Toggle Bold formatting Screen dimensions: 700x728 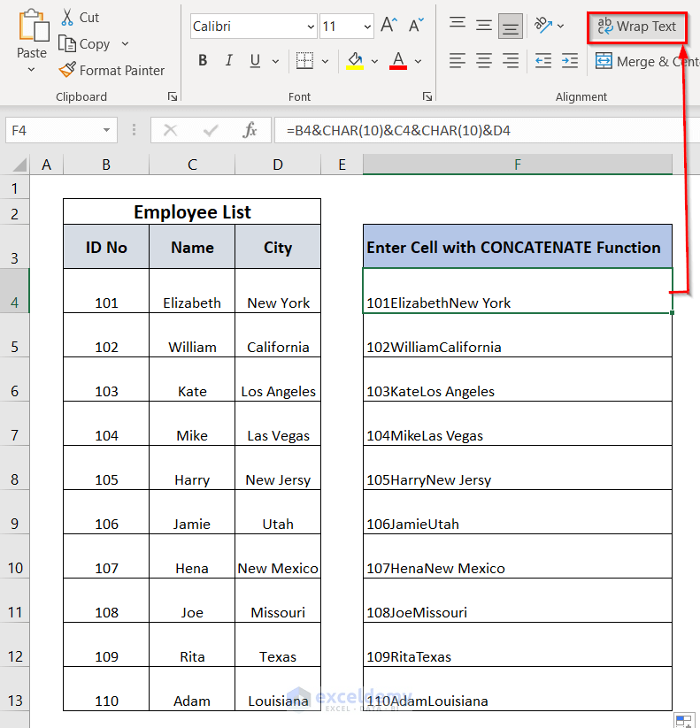click(x=203, y=61)
